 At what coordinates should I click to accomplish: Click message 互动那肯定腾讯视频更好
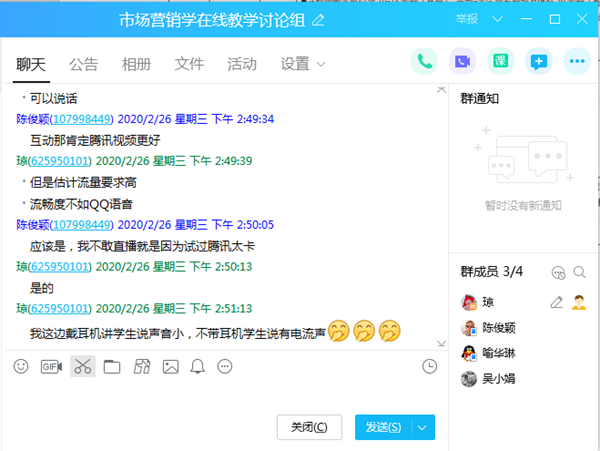pos(95,140)
